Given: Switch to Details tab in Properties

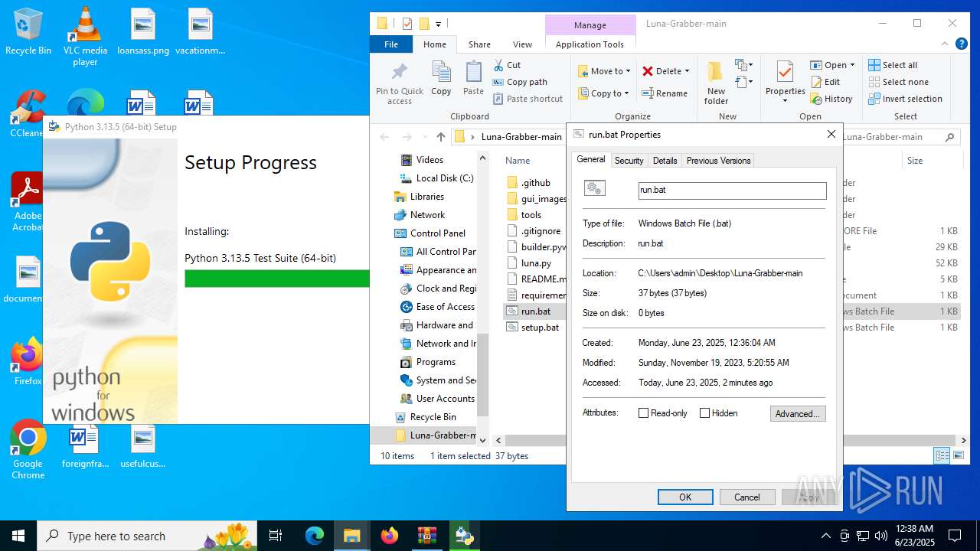Looking at the screenshot, I should click(x=665, y=161).
